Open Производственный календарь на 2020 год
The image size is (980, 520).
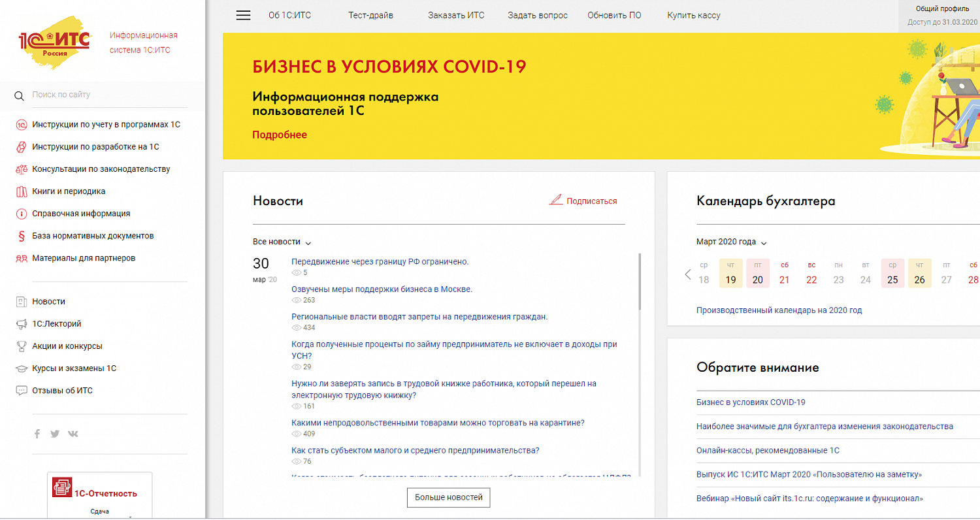point(779,310)
